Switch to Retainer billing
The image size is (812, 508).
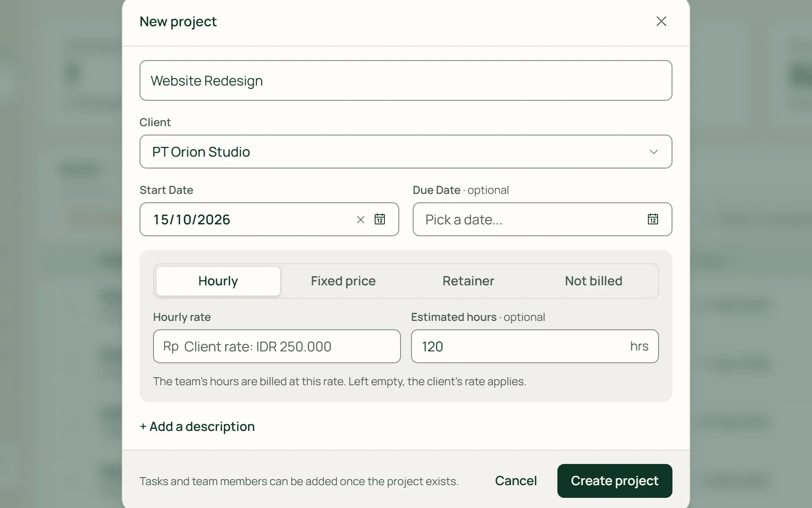click(468, 281)
